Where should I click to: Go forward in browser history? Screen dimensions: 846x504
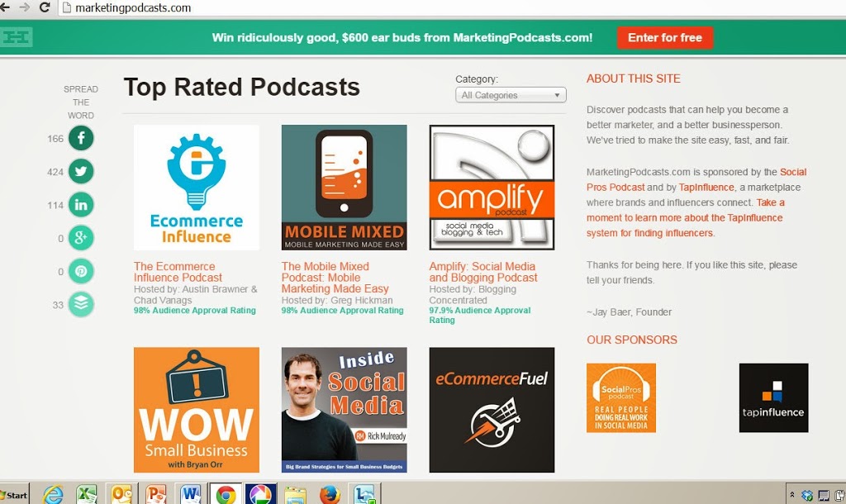tap(24, 7)
